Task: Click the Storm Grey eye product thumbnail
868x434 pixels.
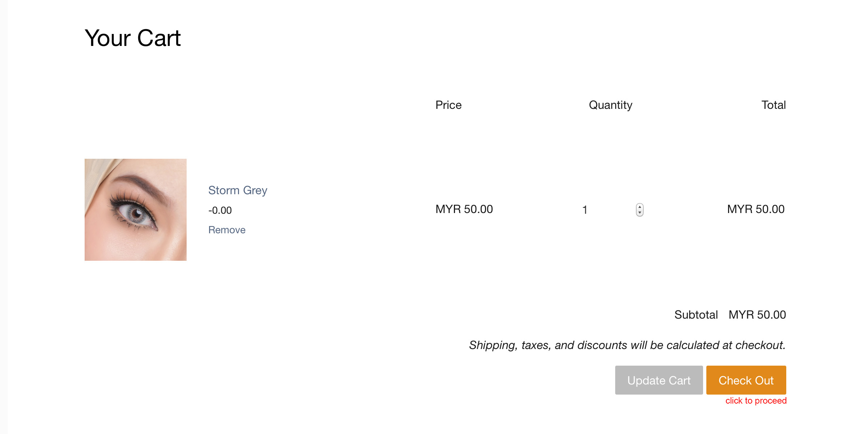Action: 136,210
